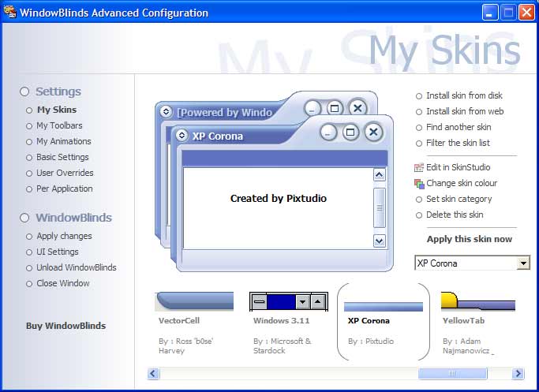Screen dimensions: 539x392
Task: Open User Overrides page
Action: 65,173
